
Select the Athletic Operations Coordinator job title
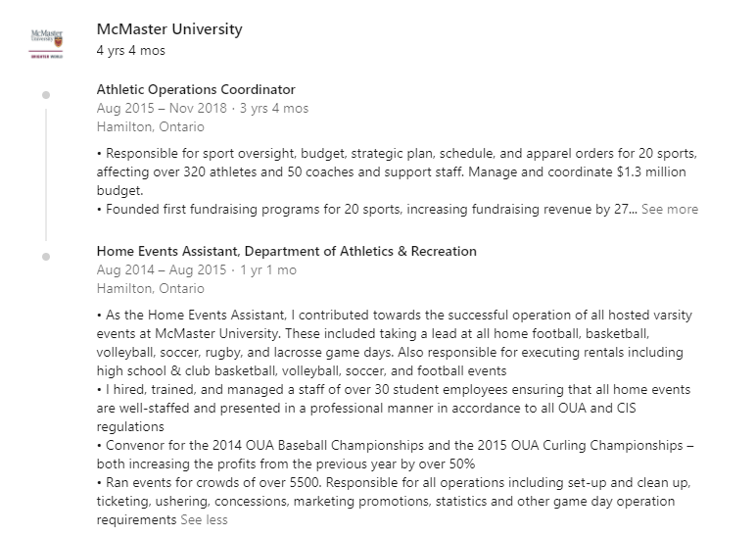coord(196,89)
